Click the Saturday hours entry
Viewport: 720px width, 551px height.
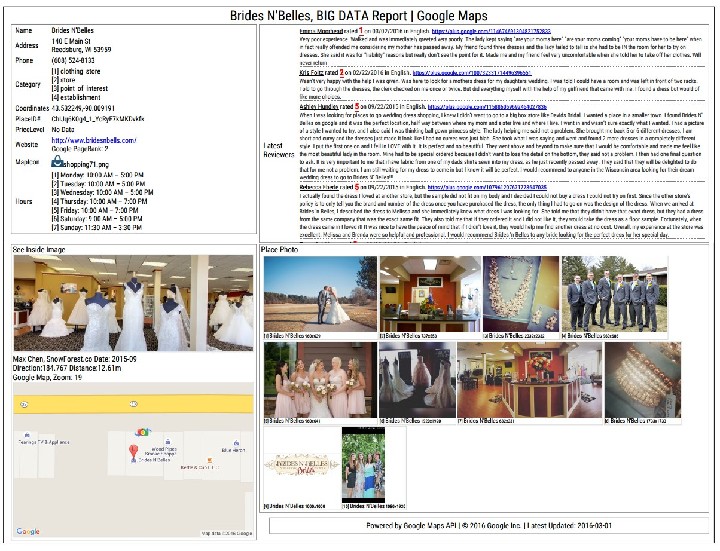point(97,219)
